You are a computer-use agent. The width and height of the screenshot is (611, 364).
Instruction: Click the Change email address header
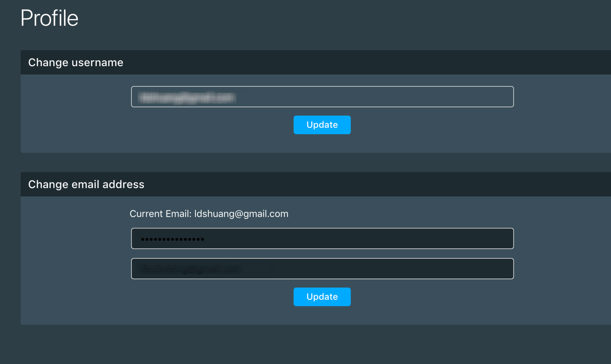pyautogui.click(x=86, y=184)
